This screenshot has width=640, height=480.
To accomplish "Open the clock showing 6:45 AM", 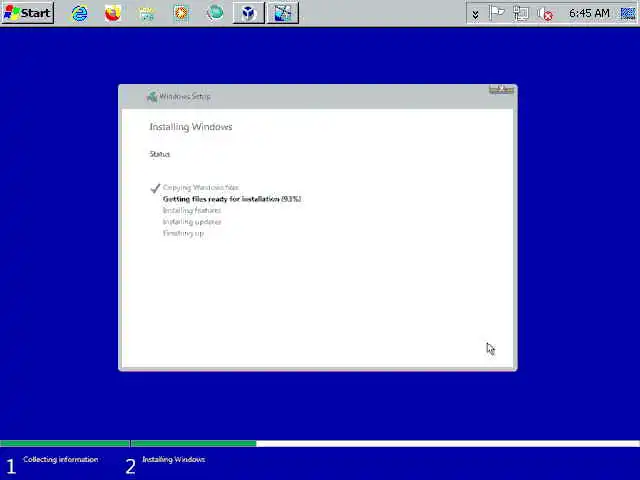I will tap(589, 13).
